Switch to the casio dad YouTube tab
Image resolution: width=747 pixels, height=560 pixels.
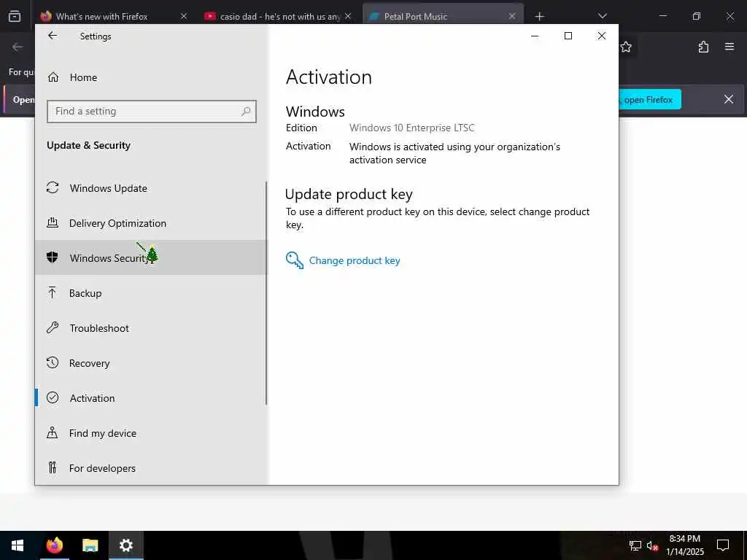pos(279,16)
